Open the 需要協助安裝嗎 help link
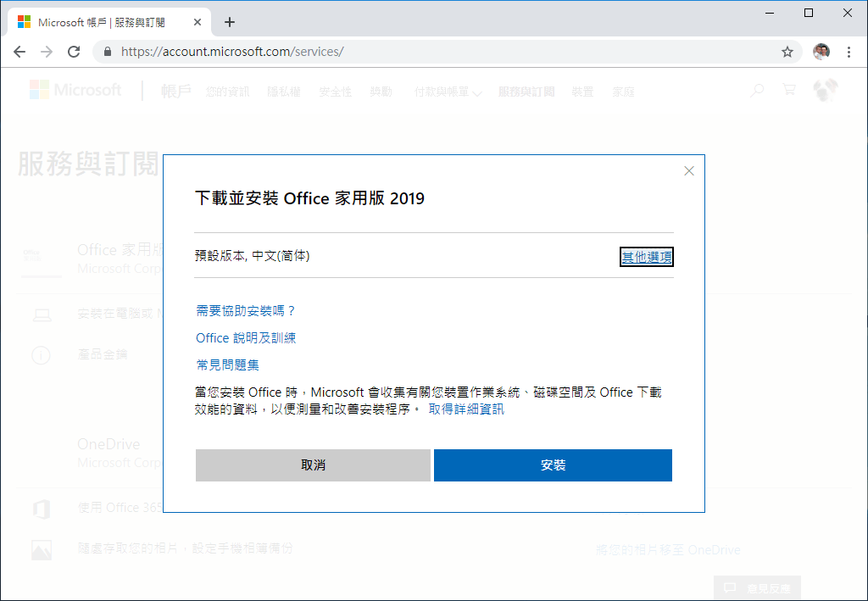 pos(245,310)
